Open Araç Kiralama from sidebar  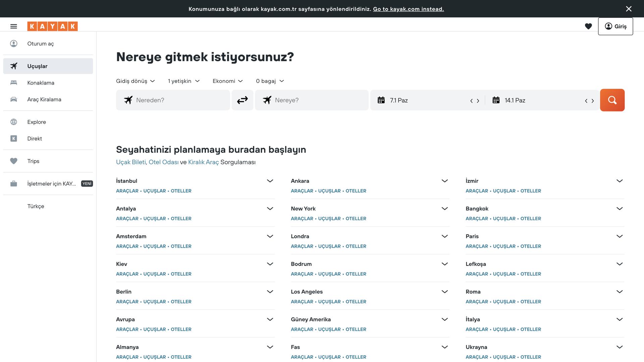click(x=44, y=99)
